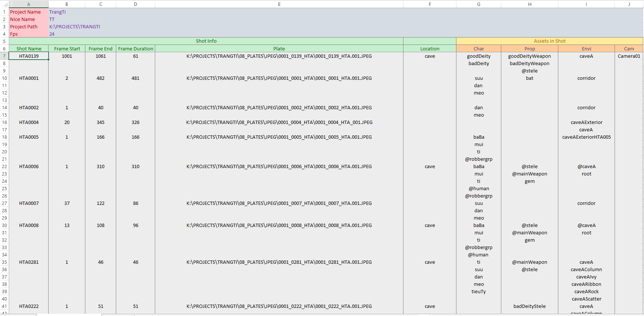
Task: Select the 'HTA0007' shot name cell
Action: click(x=29, y=203)
